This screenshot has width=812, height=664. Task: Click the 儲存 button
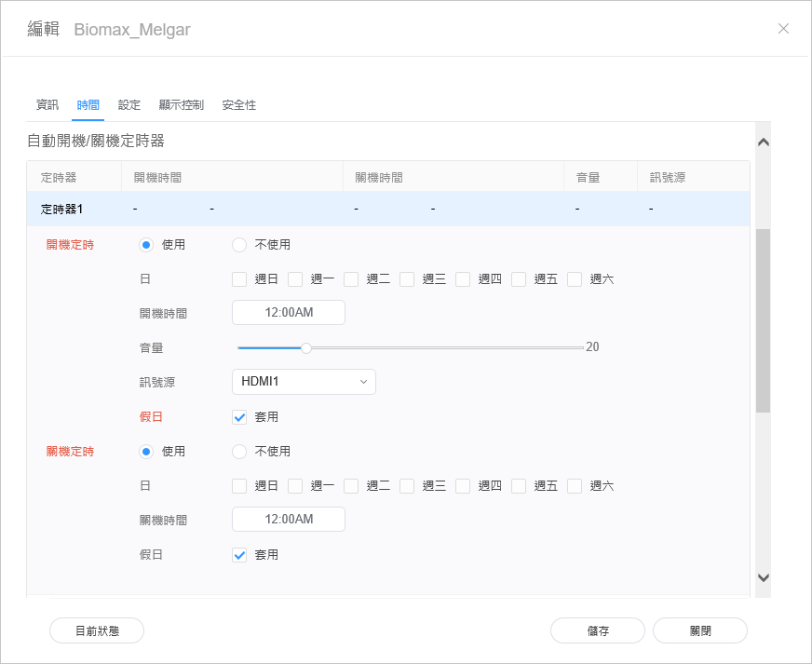pos(598,630)
